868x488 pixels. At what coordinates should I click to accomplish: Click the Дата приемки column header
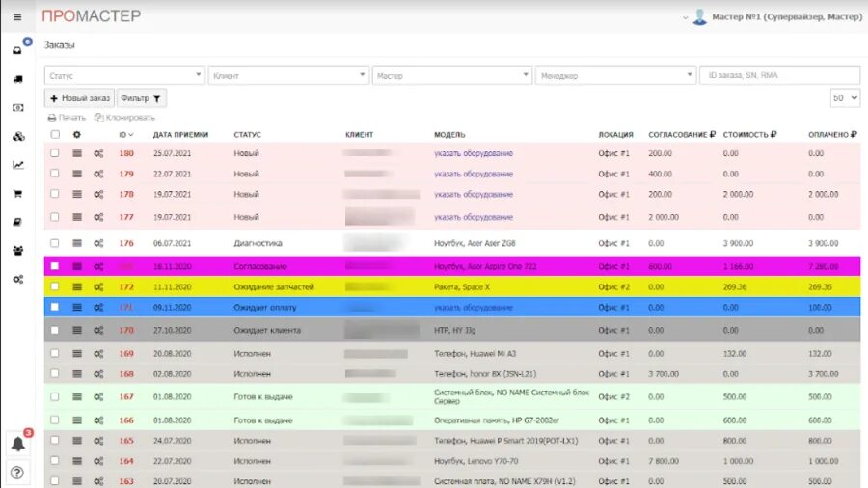(180, 134)
